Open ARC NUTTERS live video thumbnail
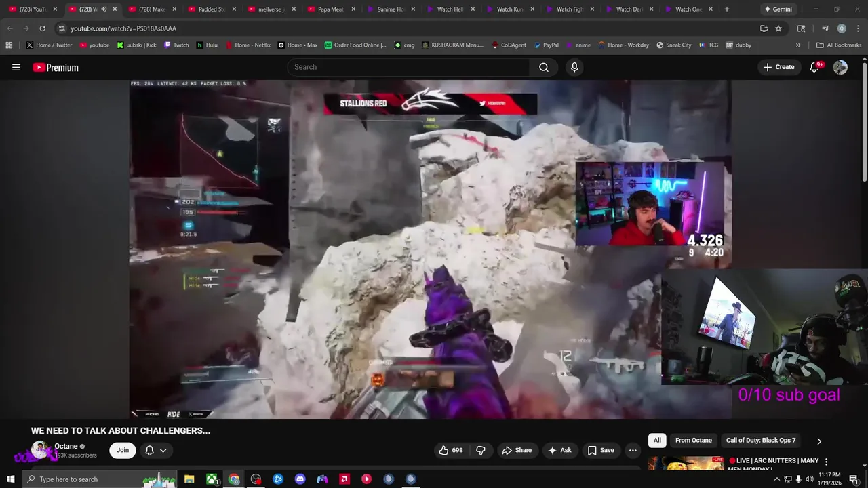 686,462
